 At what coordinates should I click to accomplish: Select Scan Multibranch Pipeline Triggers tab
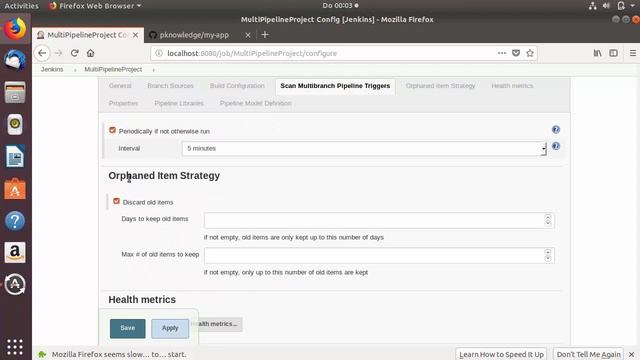point(335,86)
